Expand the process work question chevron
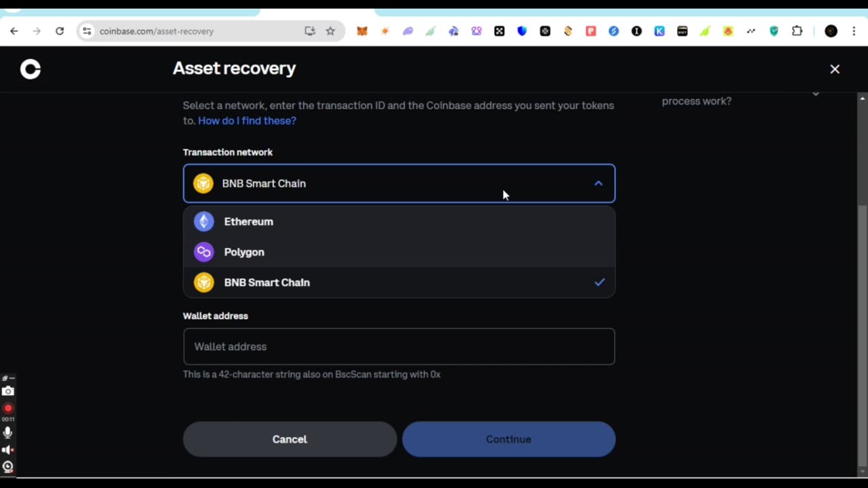Image resolution: width=868 pixels, height=488 pixels. pyautogui.click(x=816, y=94)
